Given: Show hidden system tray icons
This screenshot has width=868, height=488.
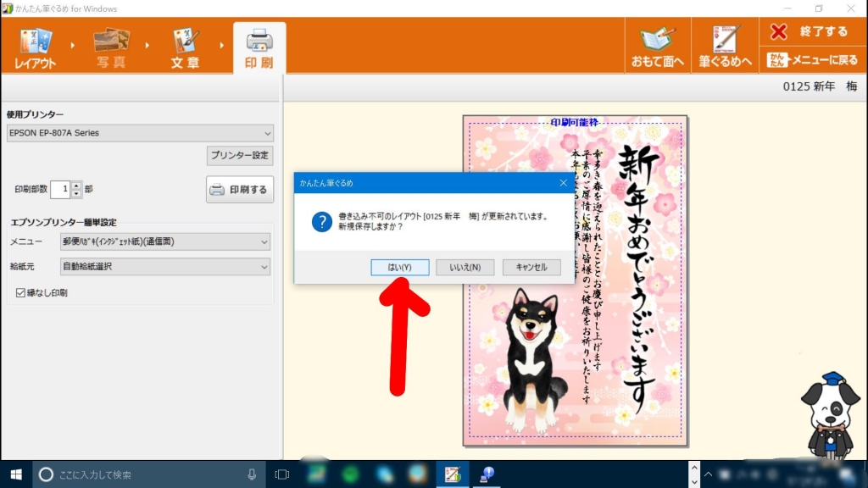Looking at the screenshot, I should [x=708, y=474].
